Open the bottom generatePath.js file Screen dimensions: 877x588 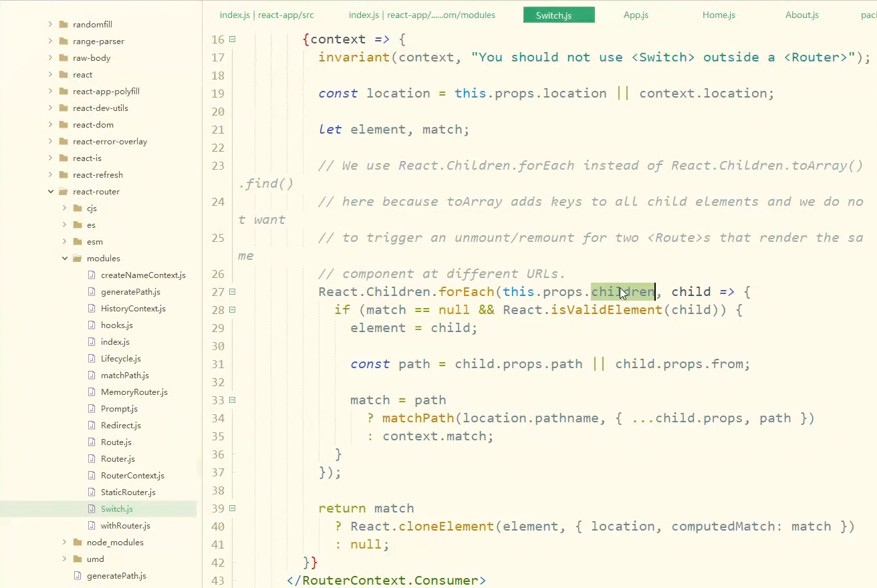click(116, 575)
